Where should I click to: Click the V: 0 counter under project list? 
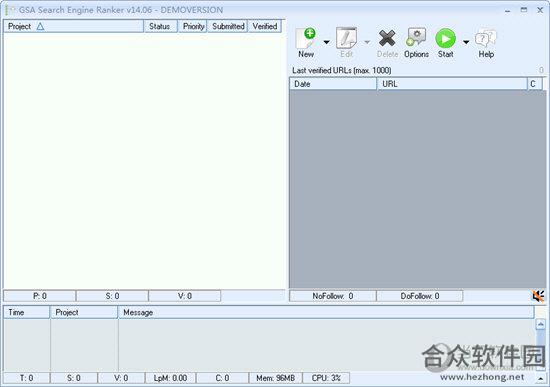tap(185, 296)
